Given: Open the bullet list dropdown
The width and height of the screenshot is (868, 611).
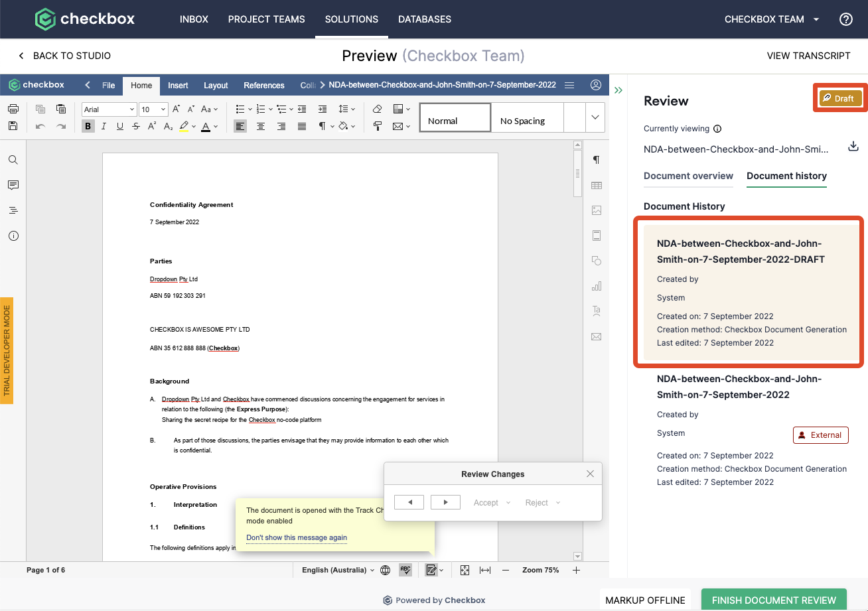Looking at the screenshot, I should (x=249, y=109).
